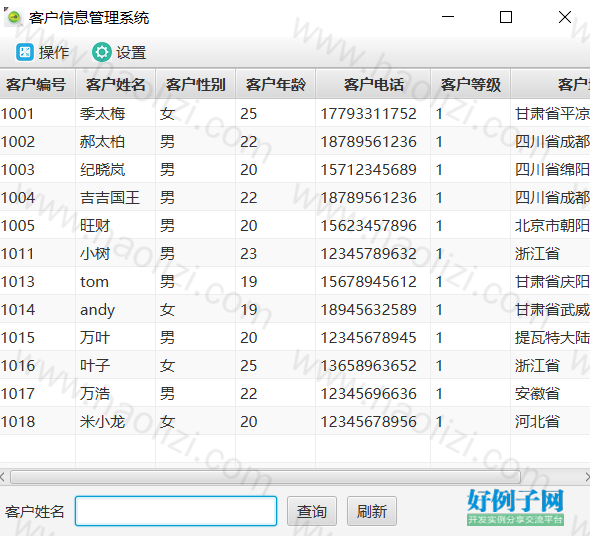The height and width of the screenshot is (536, 590).
Task: Click the 刷新 button
Action: [372, 511]
